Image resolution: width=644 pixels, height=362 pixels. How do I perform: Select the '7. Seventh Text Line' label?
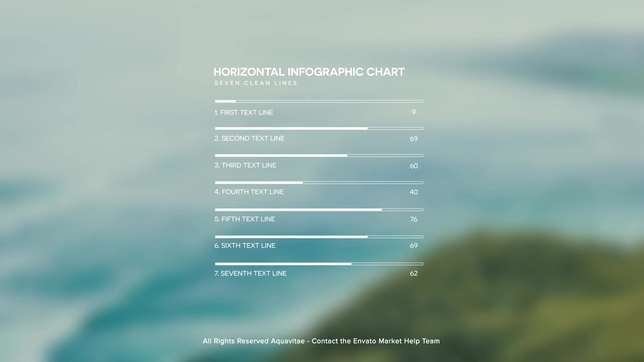coord(251,274)
